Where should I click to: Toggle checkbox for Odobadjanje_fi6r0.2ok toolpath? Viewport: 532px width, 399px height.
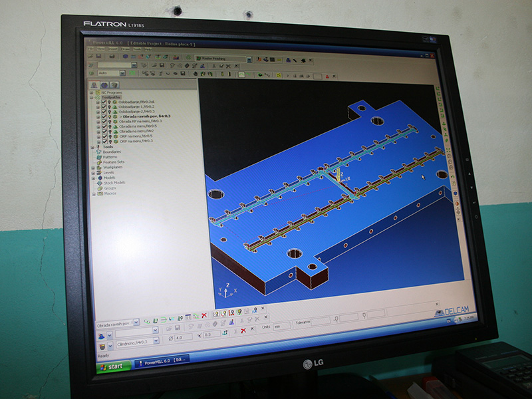(104, 102)
